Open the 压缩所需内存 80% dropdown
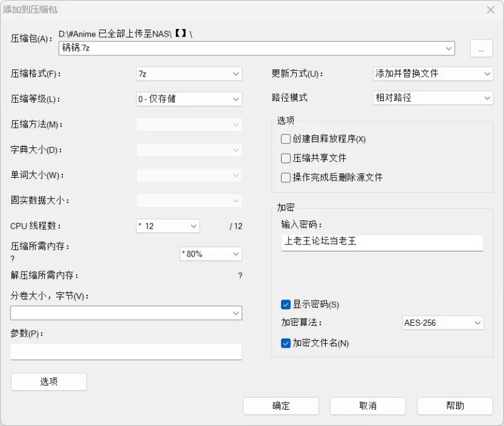The width and height of the screenshot is (504, 426). pyautogui.click(x=211, y=254)
